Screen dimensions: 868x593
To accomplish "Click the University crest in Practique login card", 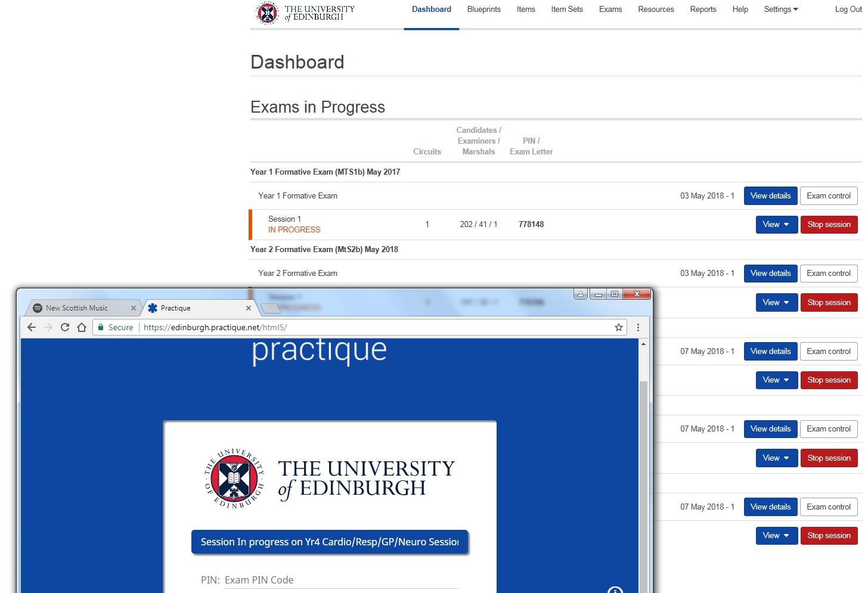I will point(234,479).
